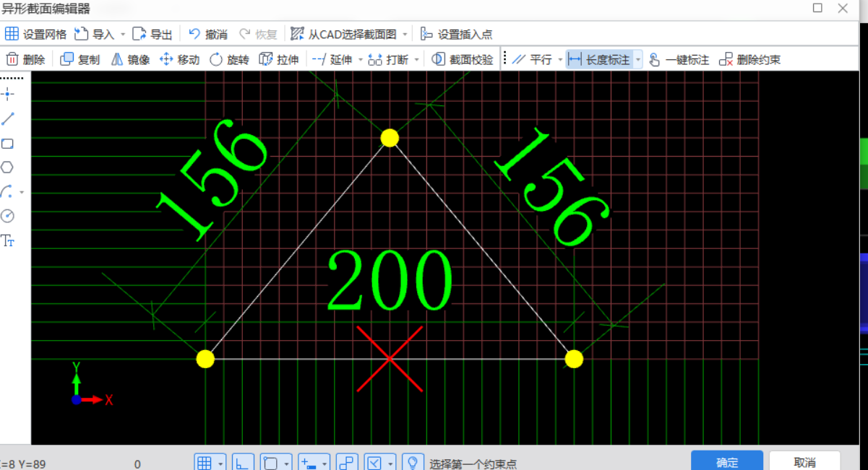This screenshot has height=470, width=868.
Task: Open the 长度标注 dropdown arrow
Action: pos(638,59)
